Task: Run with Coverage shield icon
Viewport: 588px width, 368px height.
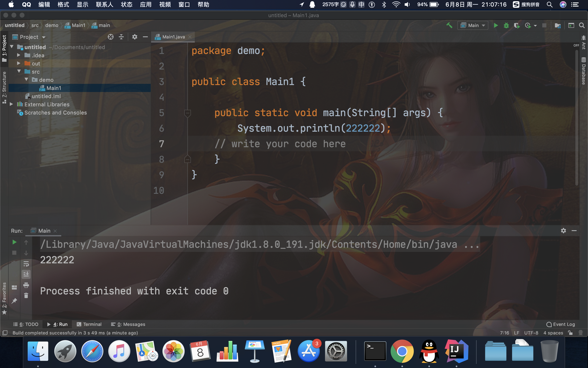Action: pos(517,25)
